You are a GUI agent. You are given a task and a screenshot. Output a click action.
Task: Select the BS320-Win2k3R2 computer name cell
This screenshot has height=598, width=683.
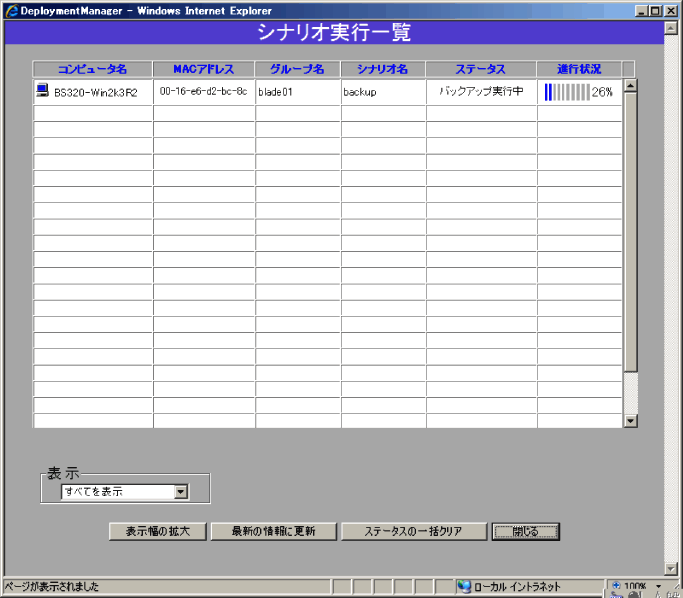click(93, 92)
